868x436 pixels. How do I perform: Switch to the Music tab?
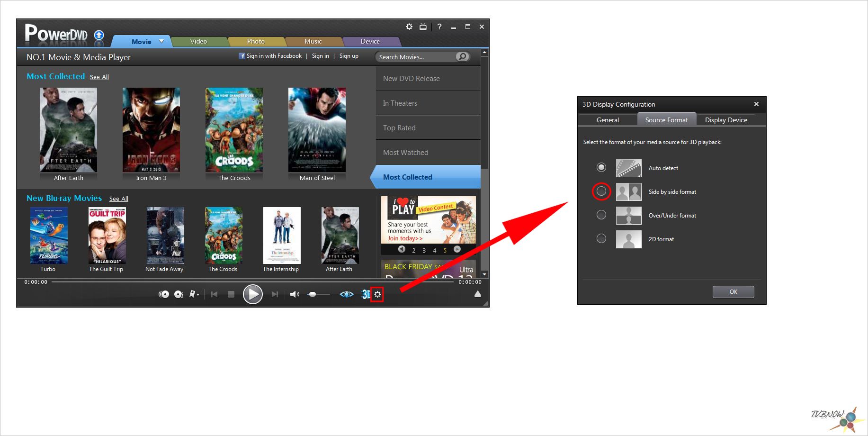(313, 41)
